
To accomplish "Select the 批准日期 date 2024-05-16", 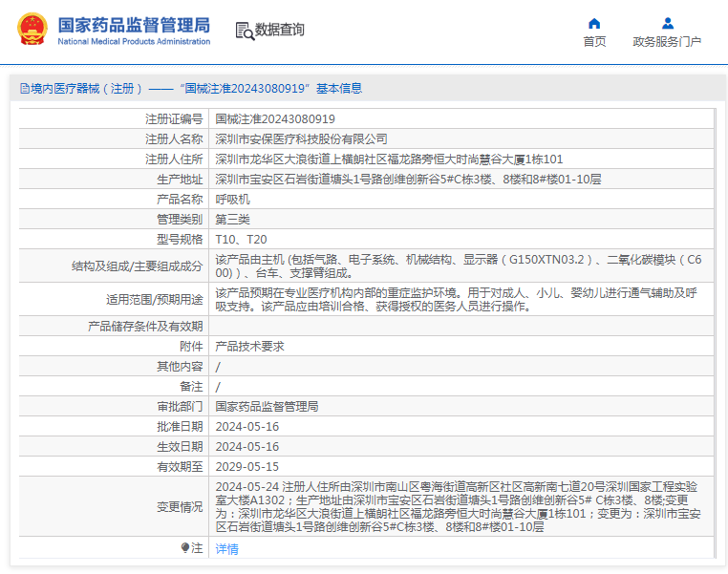I will pyautogui.click(x=247, y=426).
